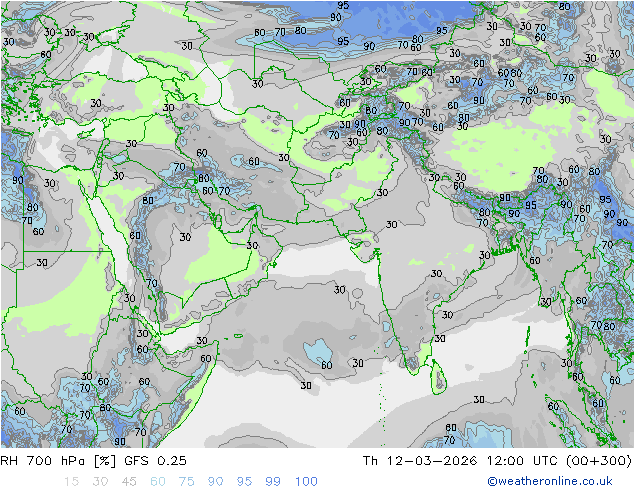Click the weatheronline.co.uk copyright link

click(x=550, y=481)
